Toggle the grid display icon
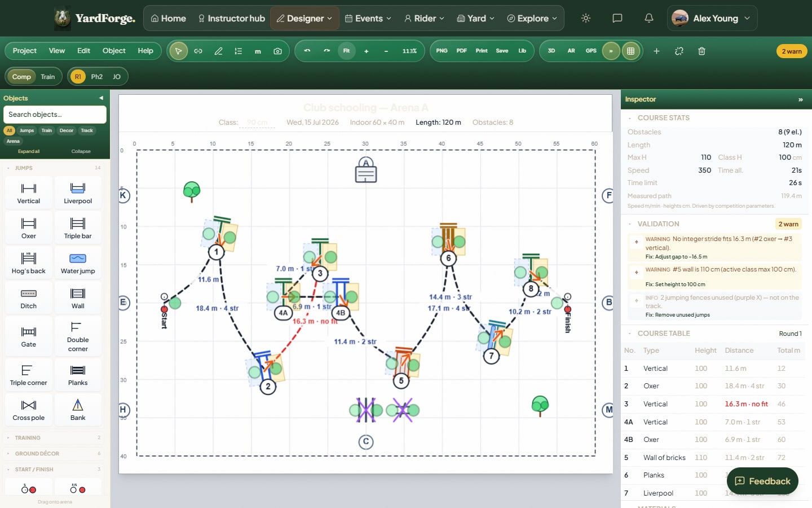812x508 pixels. click(x=630, y=51)
